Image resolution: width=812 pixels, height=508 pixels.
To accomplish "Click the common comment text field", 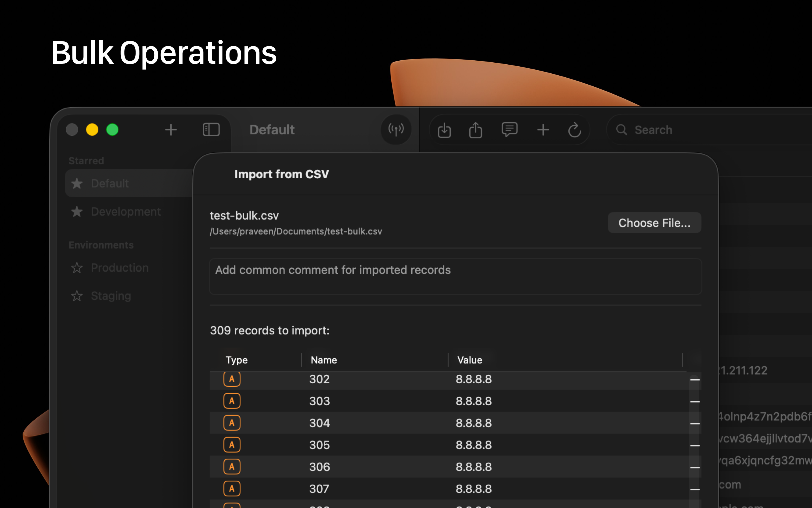I will [x=455, y=277].
